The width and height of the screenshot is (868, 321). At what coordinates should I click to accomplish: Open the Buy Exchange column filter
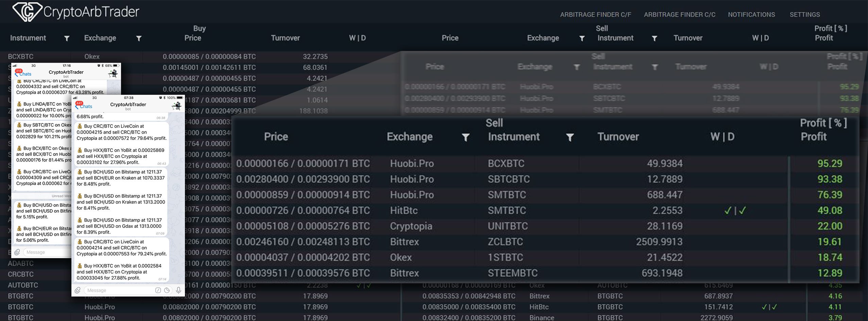tap(139, 38)
